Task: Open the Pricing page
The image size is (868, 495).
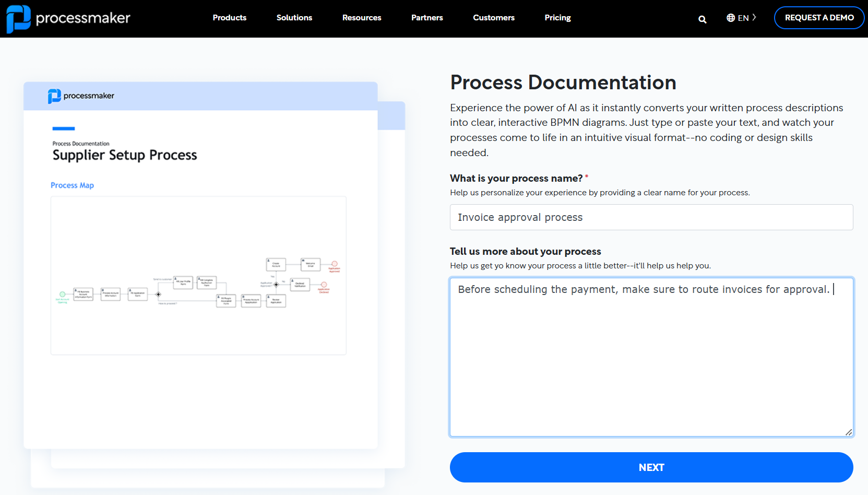Action: (x=557, y=18)
